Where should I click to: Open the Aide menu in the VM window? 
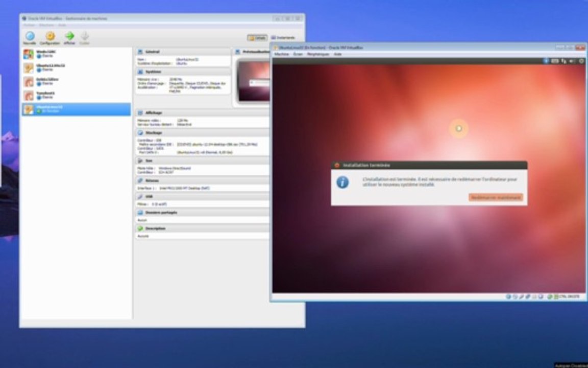pos(337,55)
